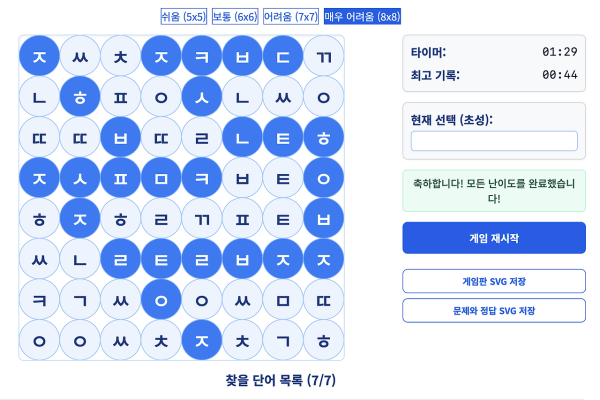This screenshot has width=600, height=400.
Task: Click the 게임 재시작 button
Action: click(x=494, y=238)
